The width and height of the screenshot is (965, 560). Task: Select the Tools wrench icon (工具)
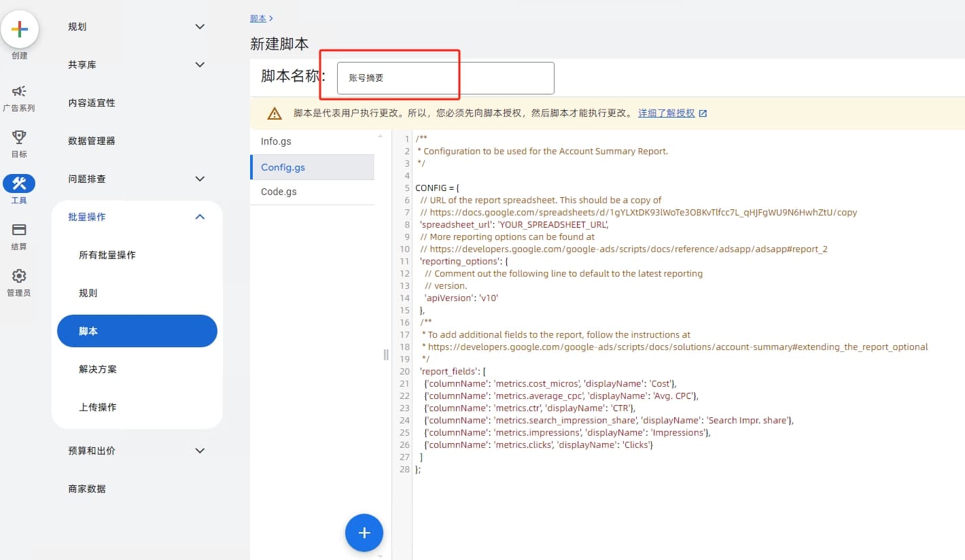coord(19,183)
